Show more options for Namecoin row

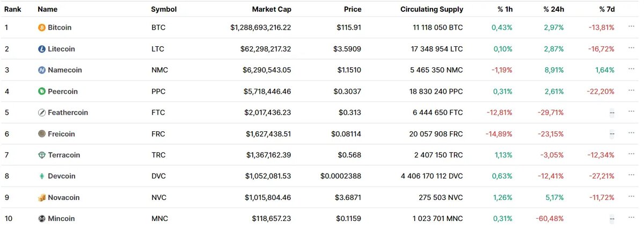point(631,70)
